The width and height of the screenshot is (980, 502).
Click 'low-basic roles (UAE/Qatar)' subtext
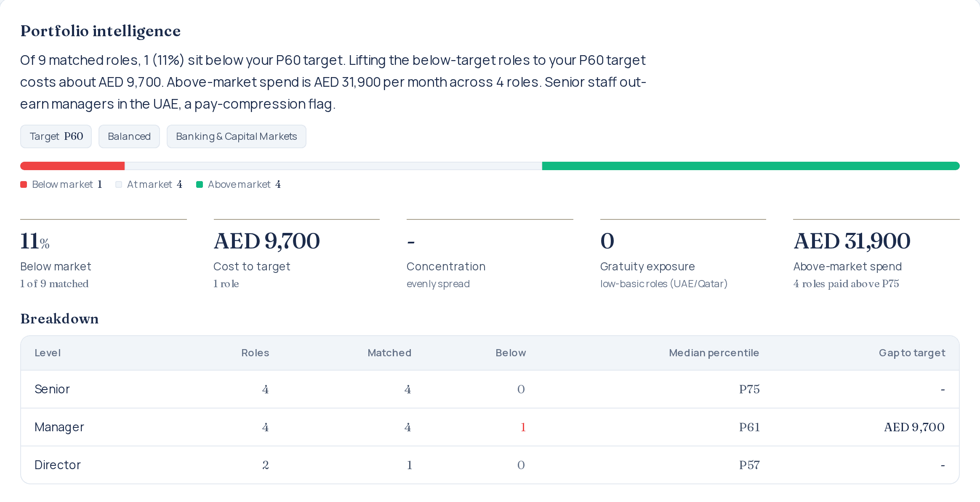(x=664, y=284)
